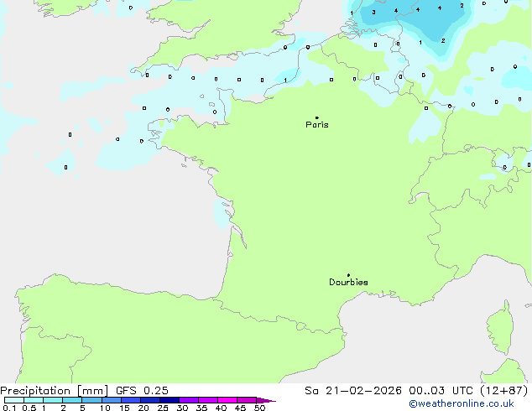Click the 2–5 mm legend color box
532x411 pixels.
(x=72, y=400)
